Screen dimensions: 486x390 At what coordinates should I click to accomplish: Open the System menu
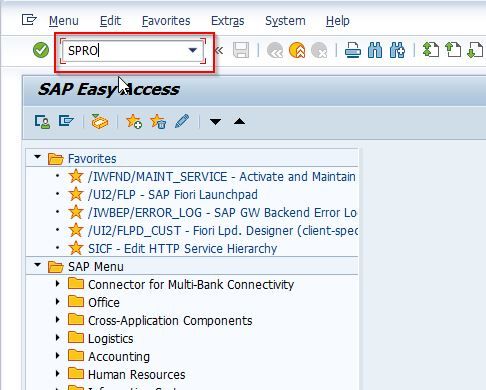click(x=285, y=21)
